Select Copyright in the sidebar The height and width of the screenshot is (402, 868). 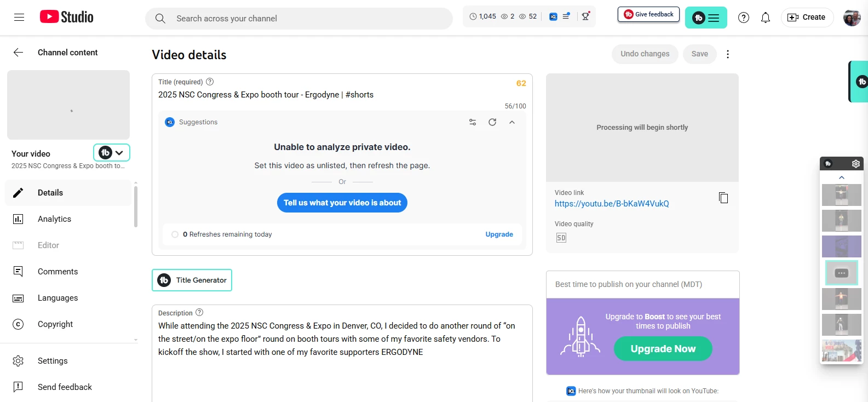tap(68, 324)
